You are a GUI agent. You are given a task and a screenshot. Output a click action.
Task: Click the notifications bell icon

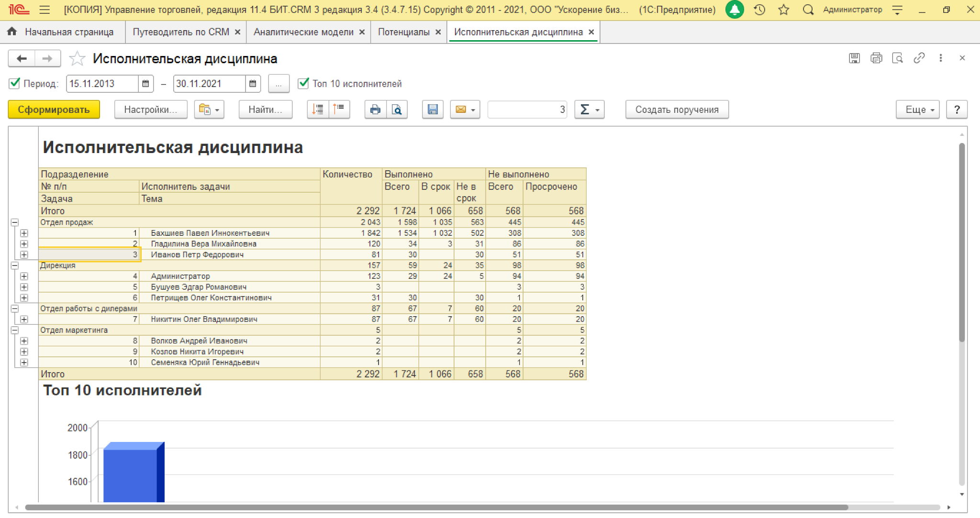click(x=735, y=10)
